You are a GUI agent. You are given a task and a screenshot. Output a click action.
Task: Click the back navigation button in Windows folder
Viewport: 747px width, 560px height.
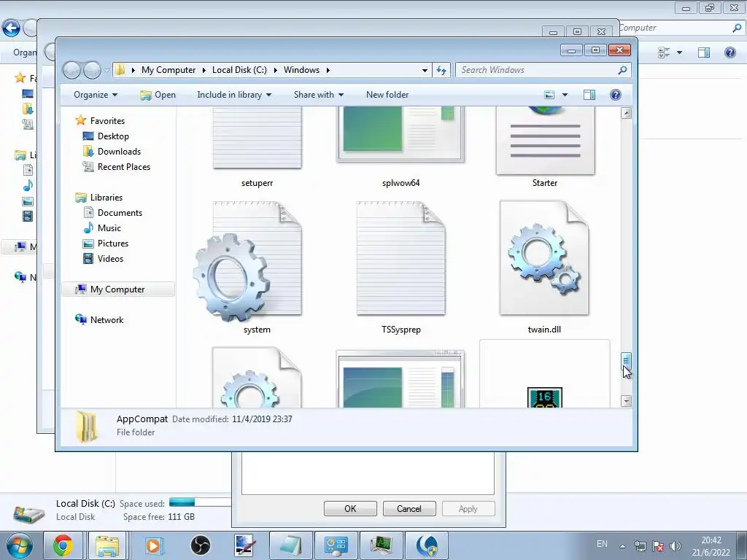coord(71,70)
